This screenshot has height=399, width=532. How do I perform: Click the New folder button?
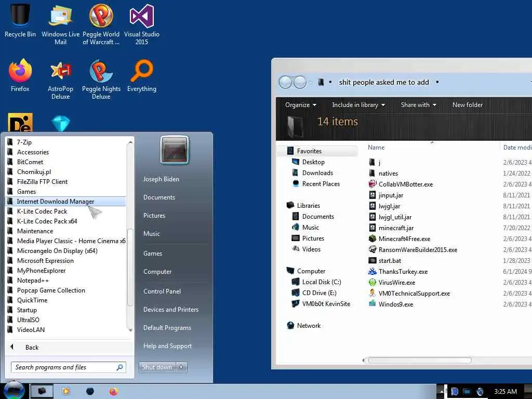[467, 105]
